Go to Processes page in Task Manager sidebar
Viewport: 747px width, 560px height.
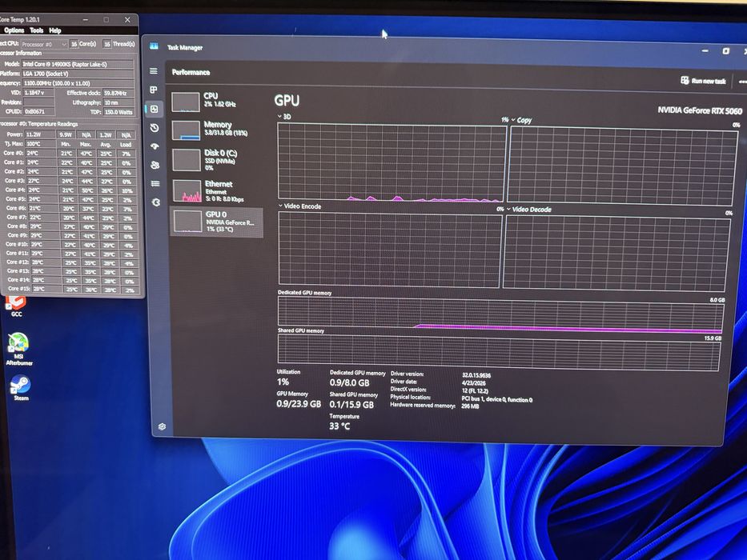[154, 90]
